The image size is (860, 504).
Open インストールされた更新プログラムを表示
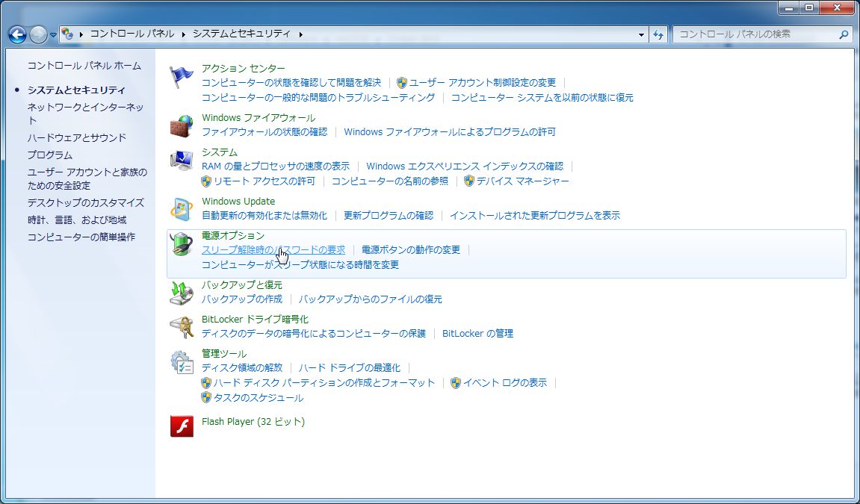point(535,216)
